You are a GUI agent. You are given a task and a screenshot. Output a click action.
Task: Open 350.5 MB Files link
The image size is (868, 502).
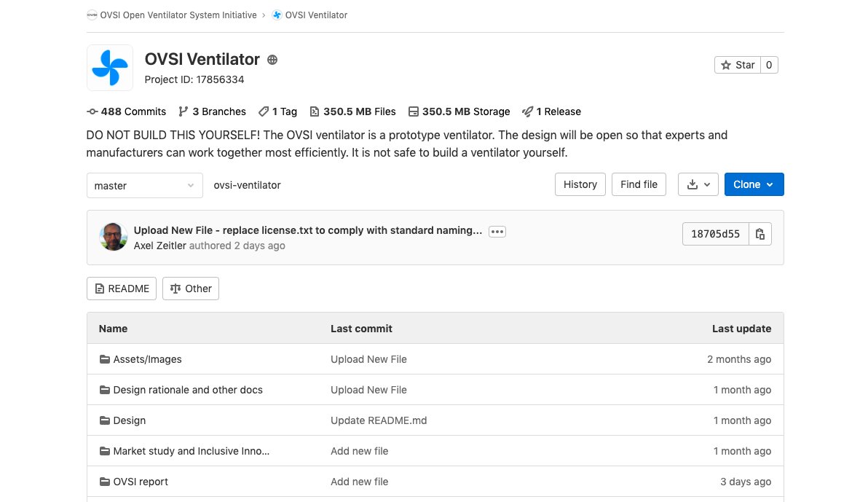[352, 111]
